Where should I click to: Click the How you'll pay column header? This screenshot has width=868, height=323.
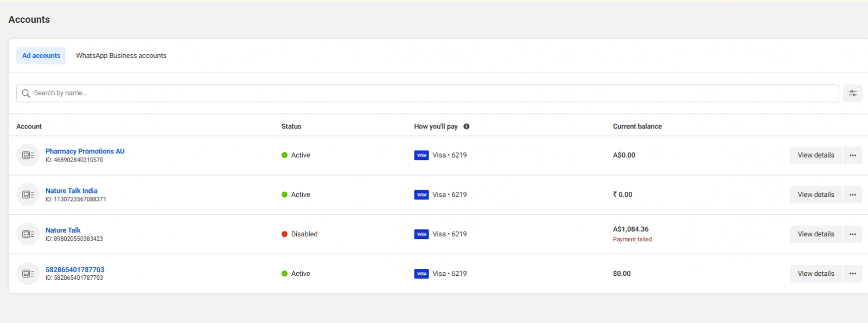point(436,126)
